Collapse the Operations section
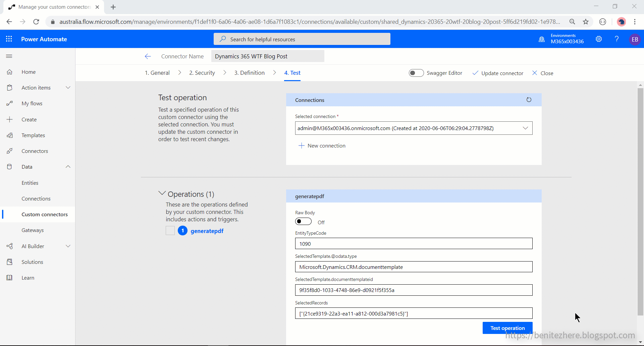Viewport: 644px width, 346px height. click(162, 193)
